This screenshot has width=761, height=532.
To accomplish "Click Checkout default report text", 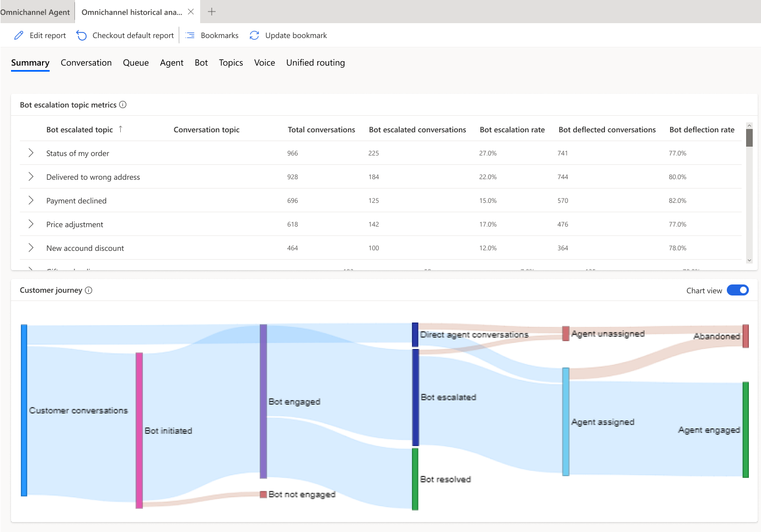I will 133,35.
